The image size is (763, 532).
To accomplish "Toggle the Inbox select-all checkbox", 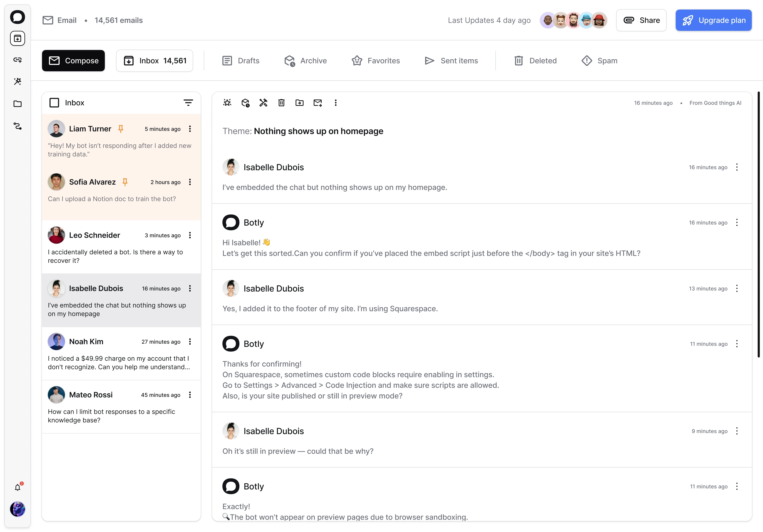I will point(54,103).
